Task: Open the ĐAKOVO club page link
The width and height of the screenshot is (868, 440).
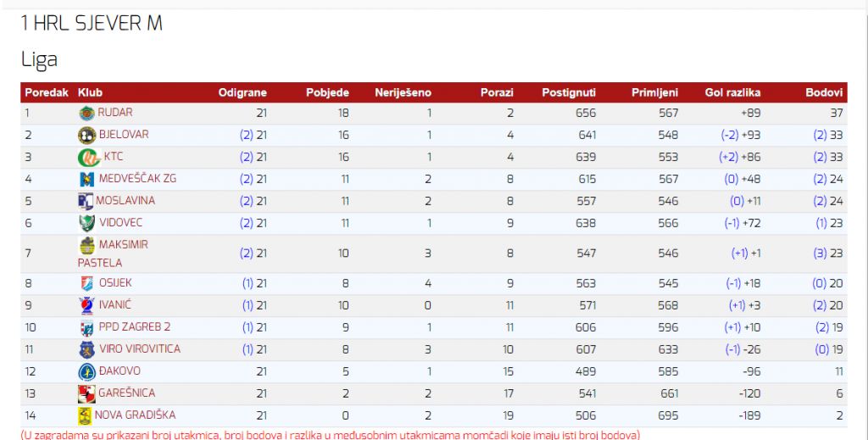Action: click(120, 371)
